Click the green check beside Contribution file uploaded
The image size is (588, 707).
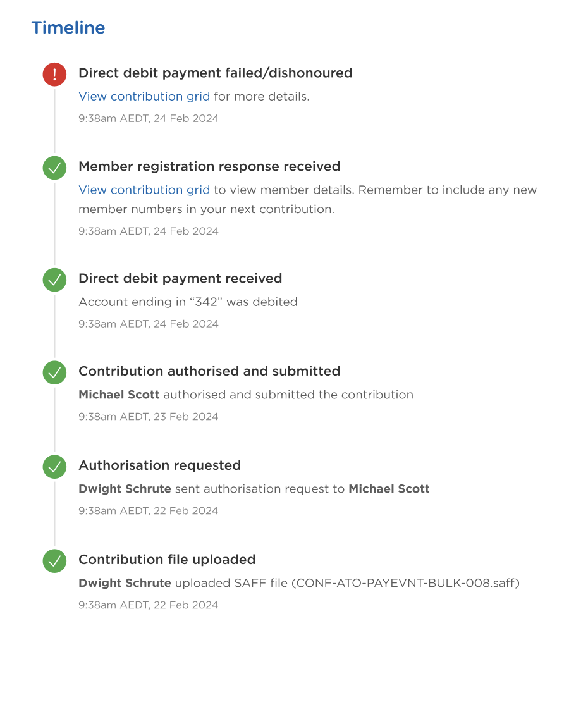pyautogui.click(x=54, y=561)
